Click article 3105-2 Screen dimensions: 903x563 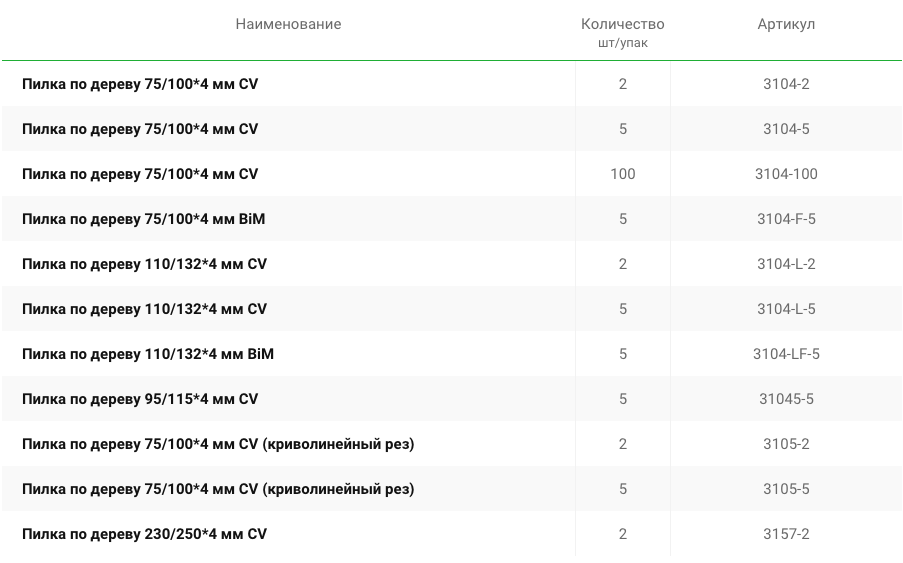coord(786,443)
